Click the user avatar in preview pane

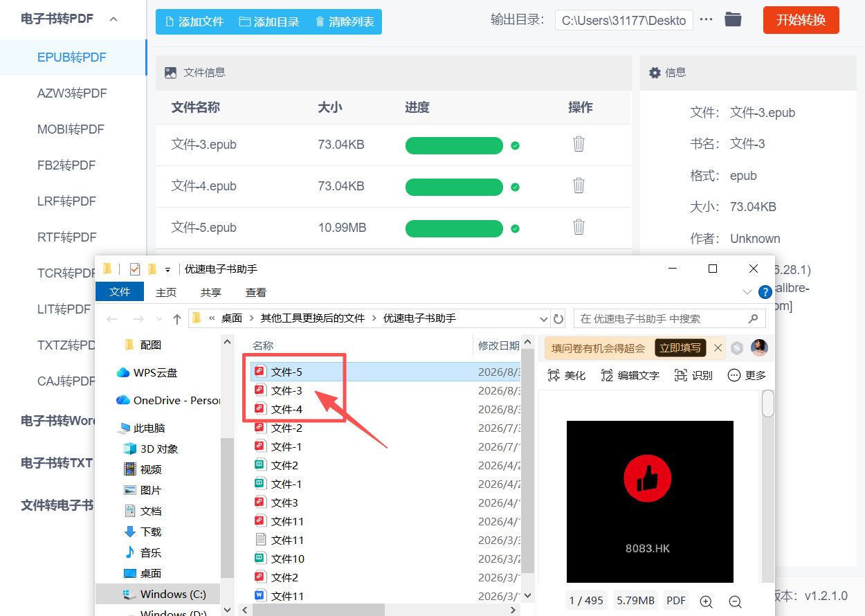759,347
